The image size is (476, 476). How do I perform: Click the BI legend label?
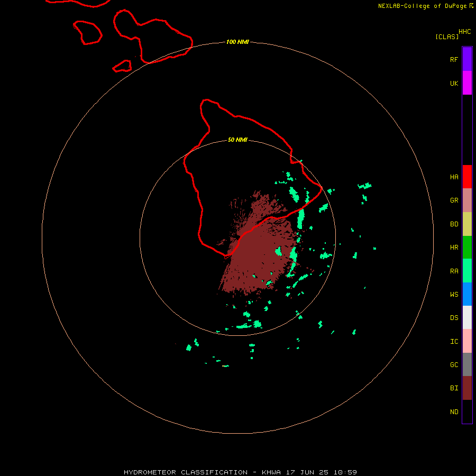tap(454, 388)
